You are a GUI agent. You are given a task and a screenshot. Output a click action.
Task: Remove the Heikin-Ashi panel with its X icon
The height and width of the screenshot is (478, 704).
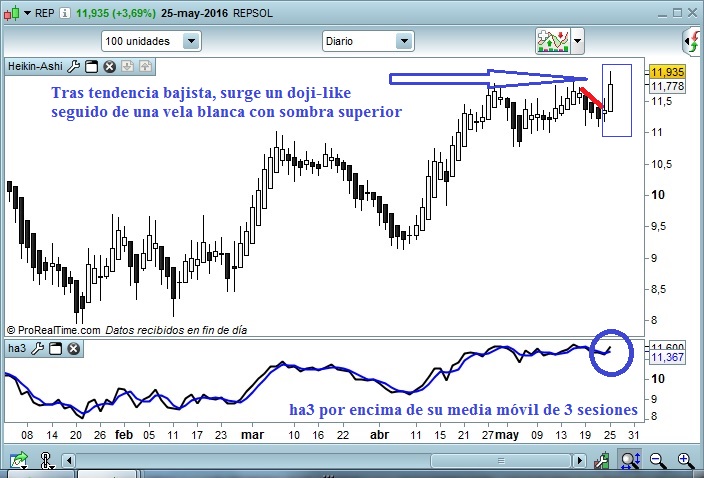click(x=110, y=66)
